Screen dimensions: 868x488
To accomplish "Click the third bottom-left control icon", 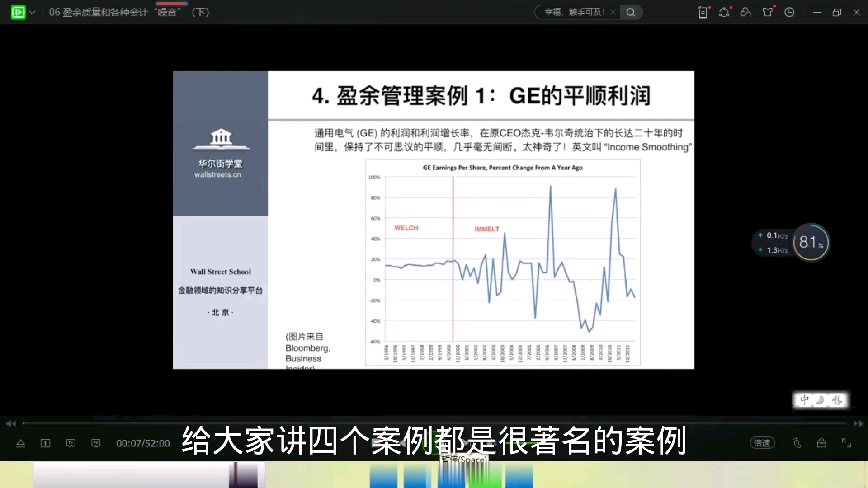I will point(71,443).
